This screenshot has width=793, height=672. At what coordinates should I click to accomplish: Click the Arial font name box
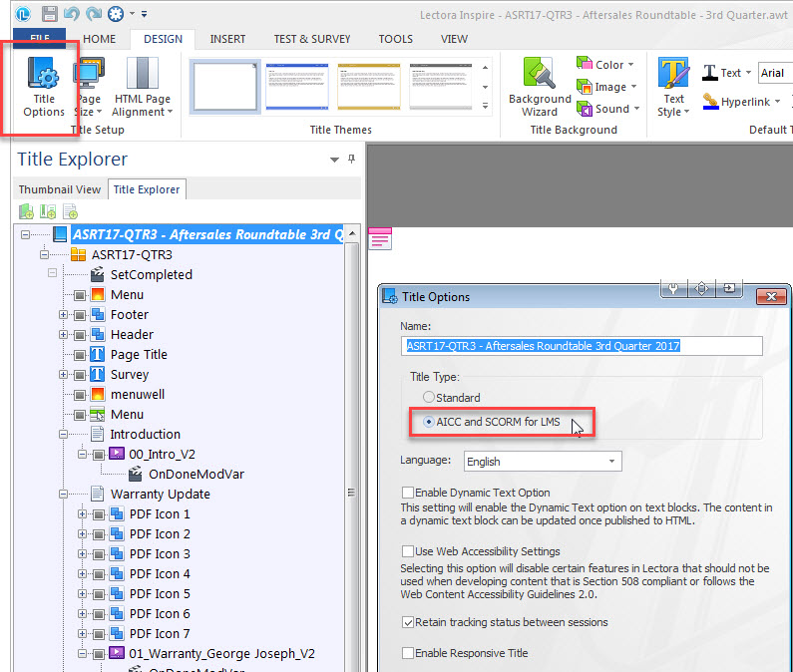tap(775, 73)
